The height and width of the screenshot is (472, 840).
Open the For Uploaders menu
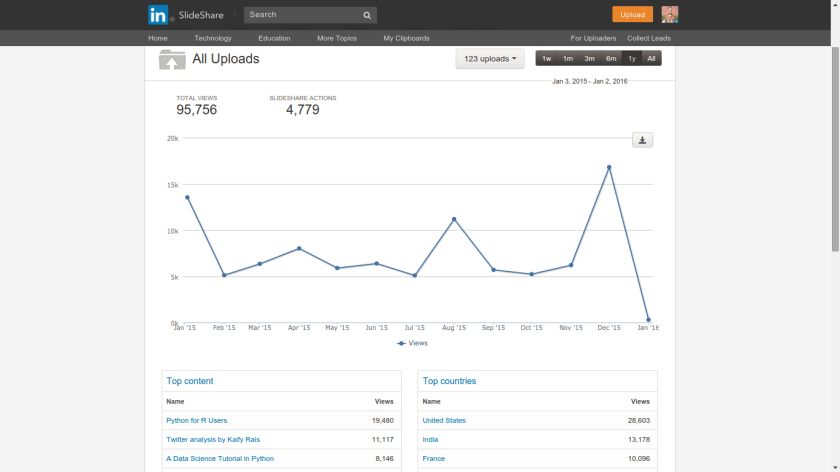tap(593, 38)
